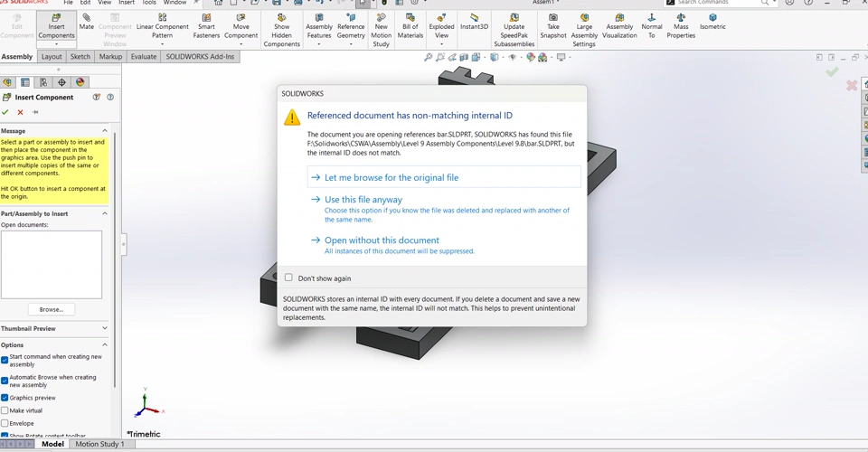Choose Use this file anyway
Screen dimensions: 868x452
(x=444, y=209)
